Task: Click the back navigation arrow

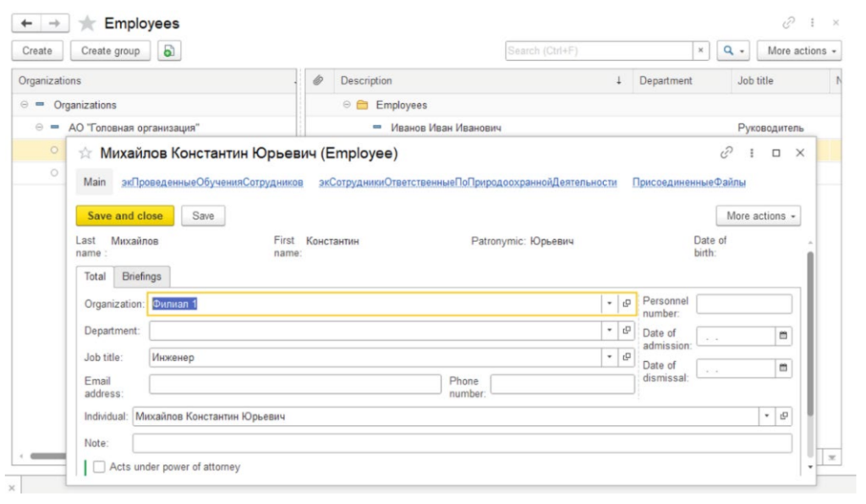Action: (26, 24)
